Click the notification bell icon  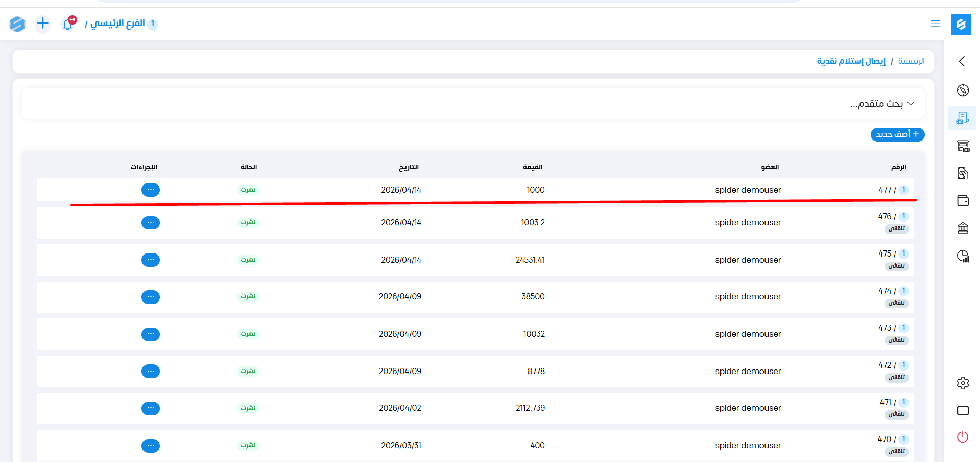click(x=68, y=24)
